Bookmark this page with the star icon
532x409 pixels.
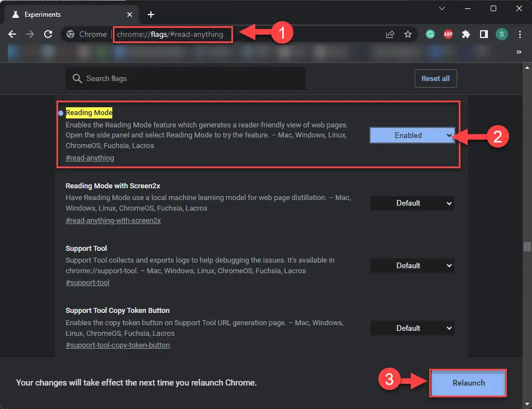[x=408, y=34]
